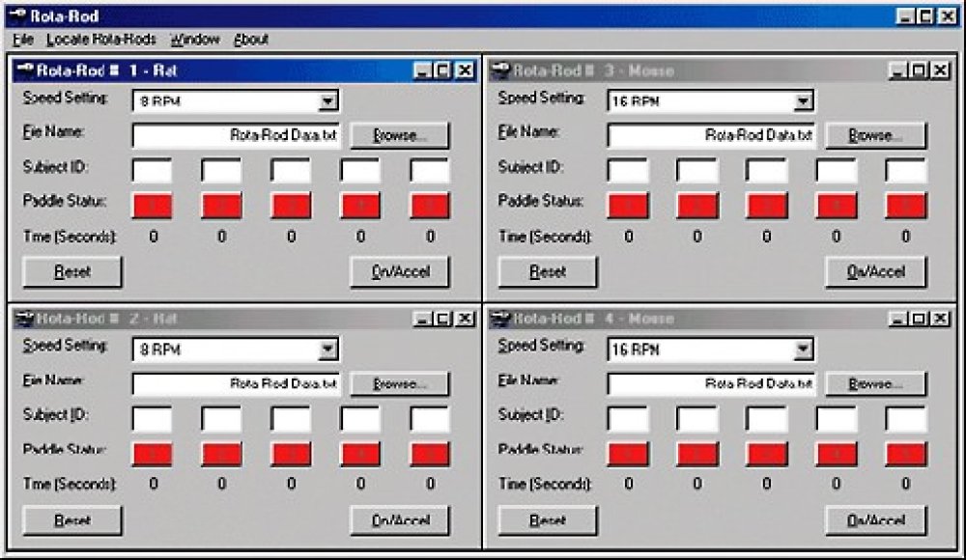Select the fourth Subject ID box in Rota-Rod 2 - Rat

point(360,418)
